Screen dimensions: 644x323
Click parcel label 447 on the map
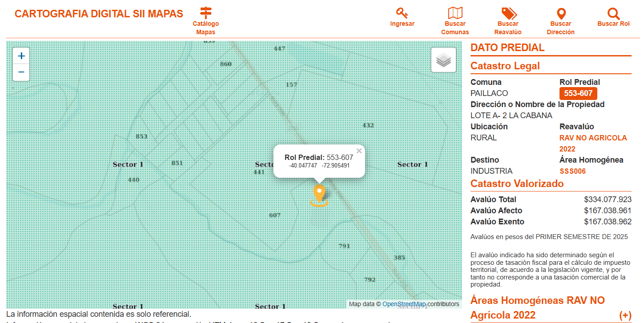tap(279, 48)
